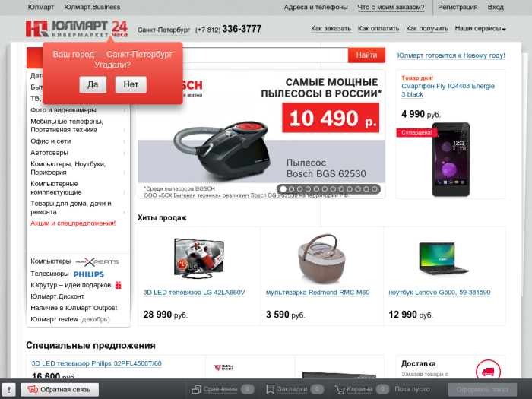
Task: Click the Найти search button
Action: point(366,55)
